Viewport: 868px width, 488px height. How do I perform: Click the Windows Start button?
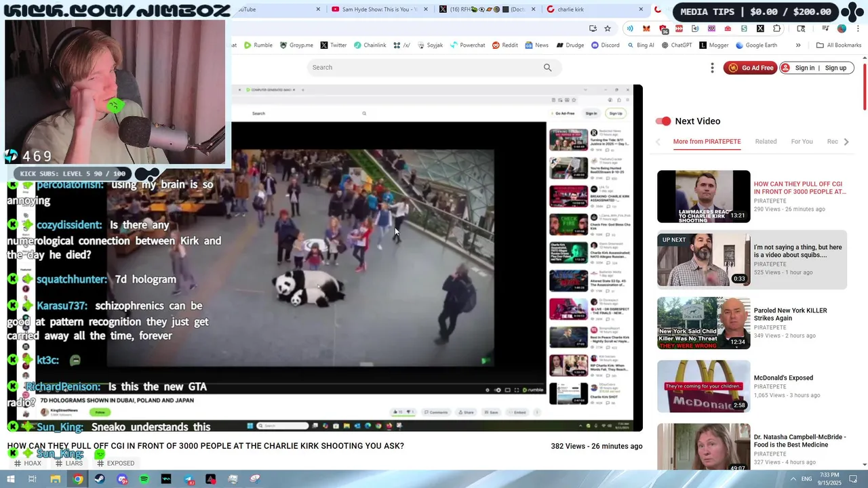tap(12, 479)
